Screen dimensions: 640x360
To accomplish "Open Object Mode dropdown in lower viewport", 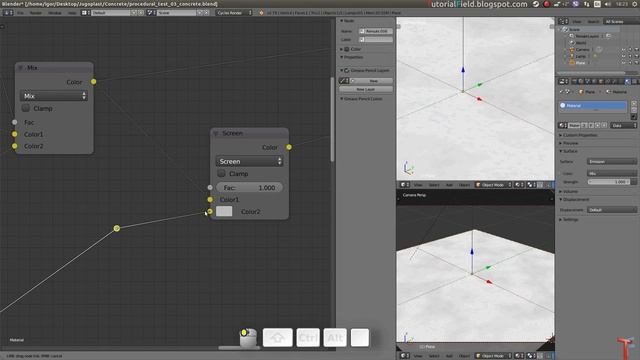I will tap(493, 356).
